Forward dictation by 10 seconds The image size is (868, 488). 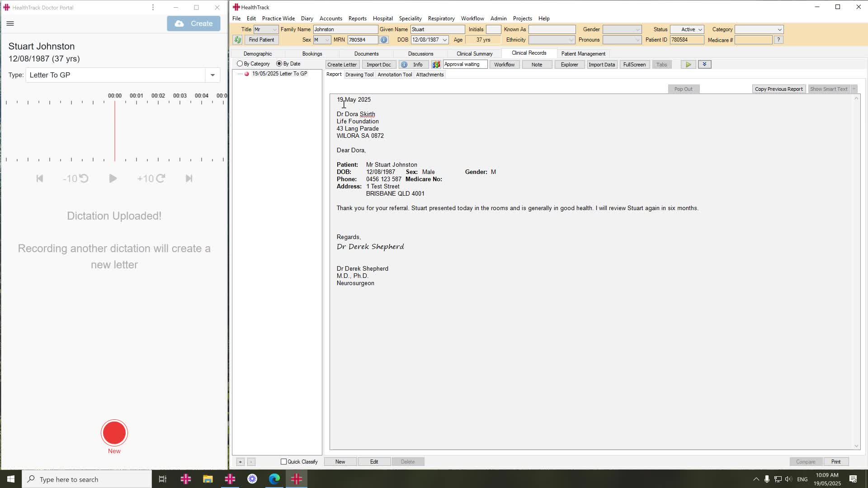[x=151, y=178]
